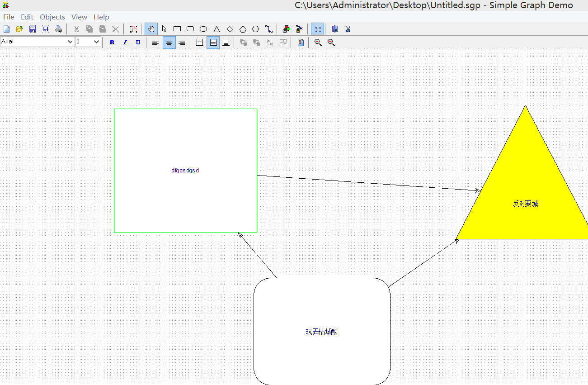The width and height of the screenshot is (588, 385).
Task: Click the right align text button
Action: pos(182,42)
